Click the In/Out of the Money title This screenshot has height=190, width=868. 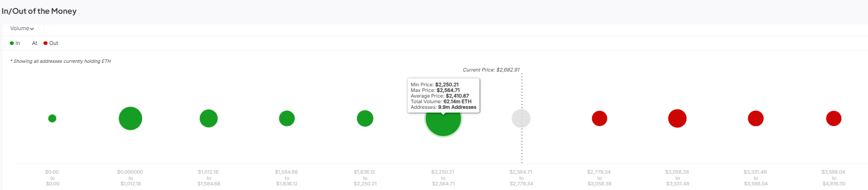click(39, 11)
